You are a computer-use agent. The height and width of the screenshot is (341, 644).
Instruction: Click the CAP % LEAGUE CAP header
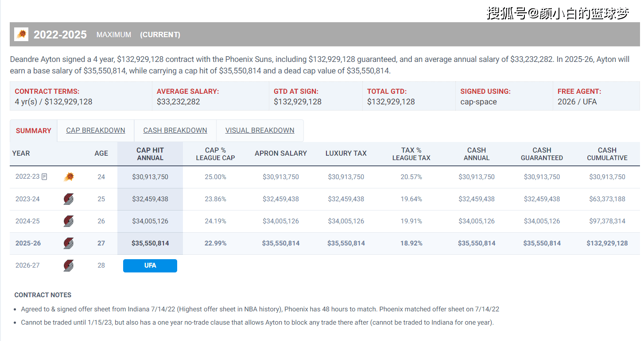pos(216,154)
